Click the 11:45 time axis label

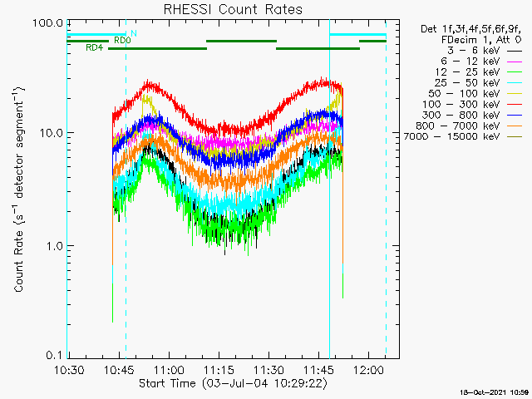318,370
